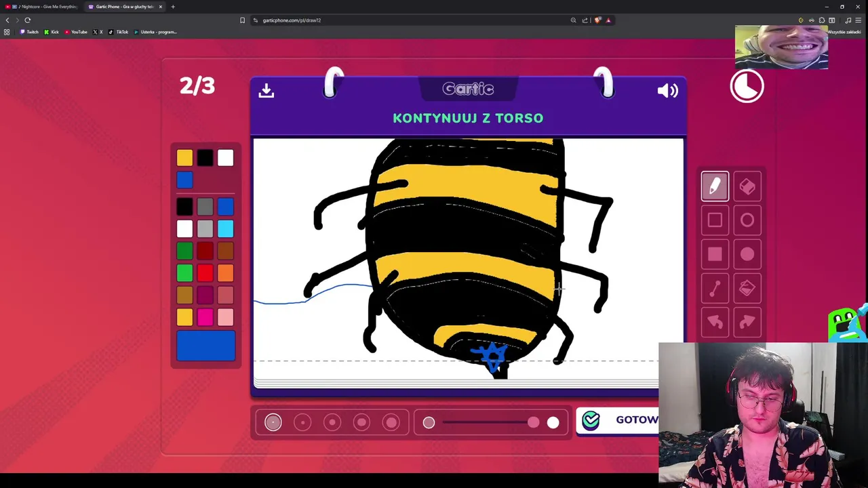Choose the empty rectangle shape tool
Image resolution: width=868 pixels, height=488 pixels.
point(715,220)
